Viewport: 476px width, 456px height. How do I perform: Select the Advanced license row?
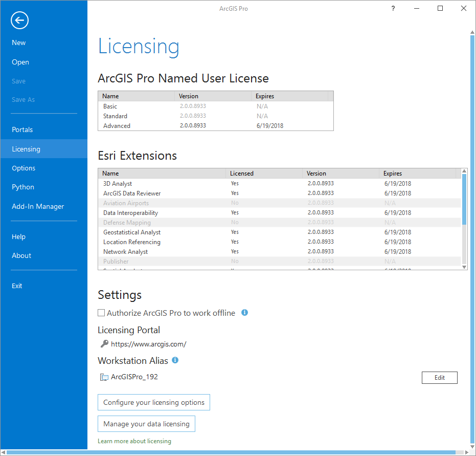[x=216, y=126]
